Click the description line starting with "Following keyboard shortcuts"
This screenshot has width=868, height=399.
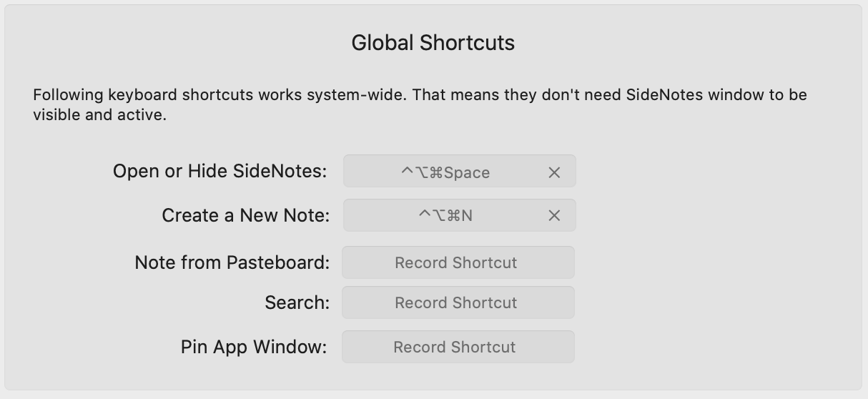pyautogui.click(x=420, y=94)
